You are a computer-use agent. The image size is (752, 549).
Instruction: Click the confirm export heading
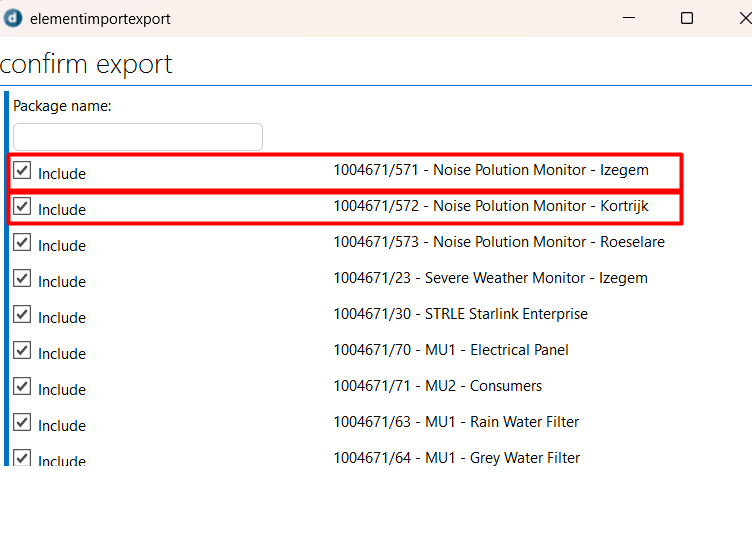tap(87, 64)
